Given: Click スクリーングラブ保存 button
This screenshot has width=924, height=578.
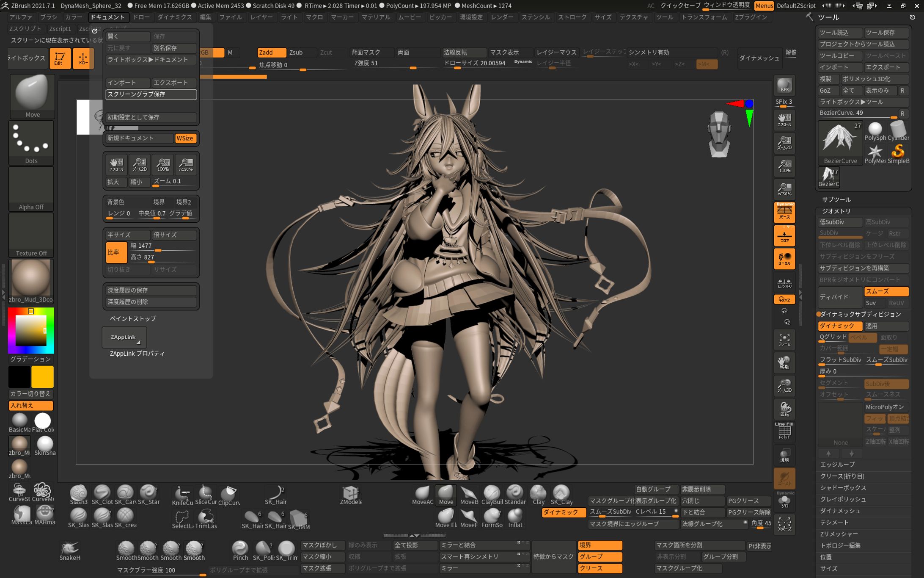Looking at the screenshot, I should tap(151, 94).
